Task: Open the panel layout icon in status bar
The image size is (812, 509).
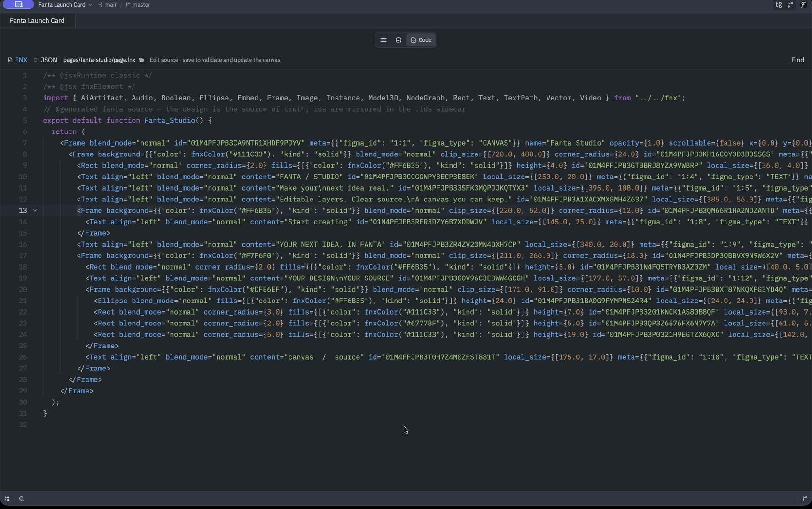Action: (x=7, y=499)
